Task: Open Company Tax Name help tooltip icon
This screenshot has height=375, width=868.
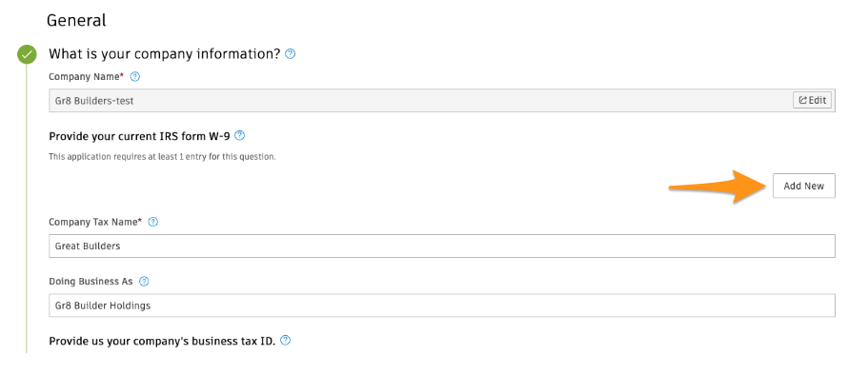Action: pyautogui.click(x=153, y=222)
